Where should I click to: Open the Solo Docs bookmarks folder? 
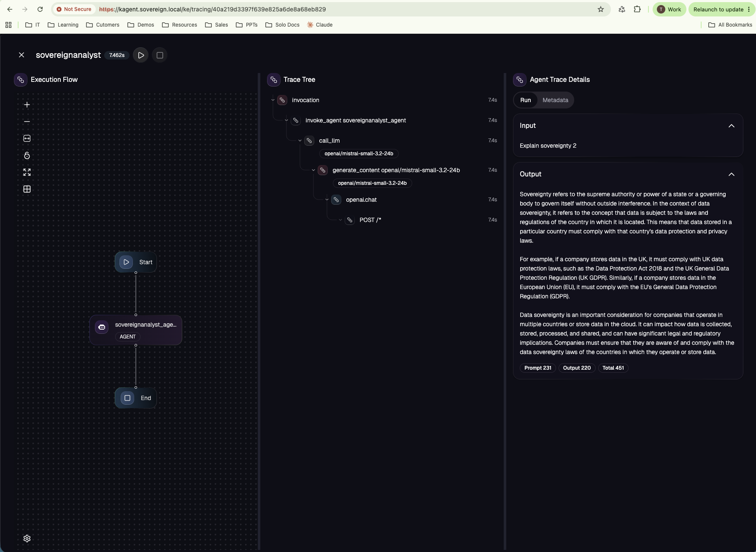pyautogui.click(x=283, y=25)
